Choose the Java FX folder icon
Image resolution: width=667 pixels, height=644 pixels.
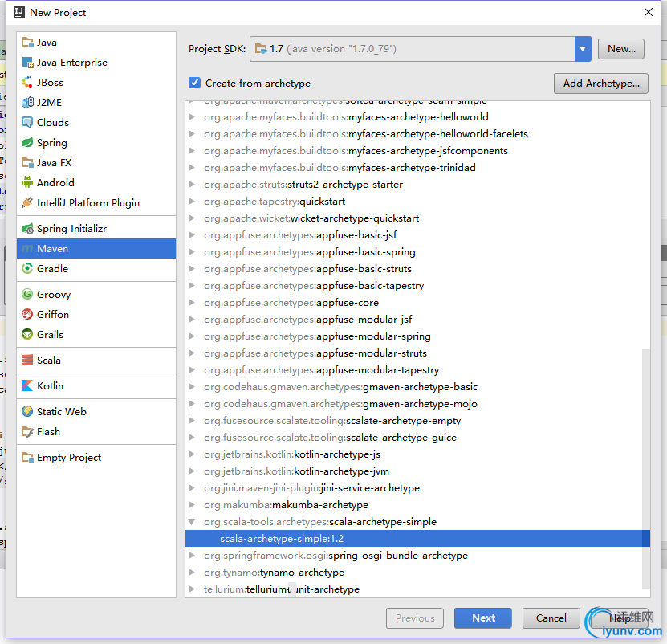[x=27, y=162]
